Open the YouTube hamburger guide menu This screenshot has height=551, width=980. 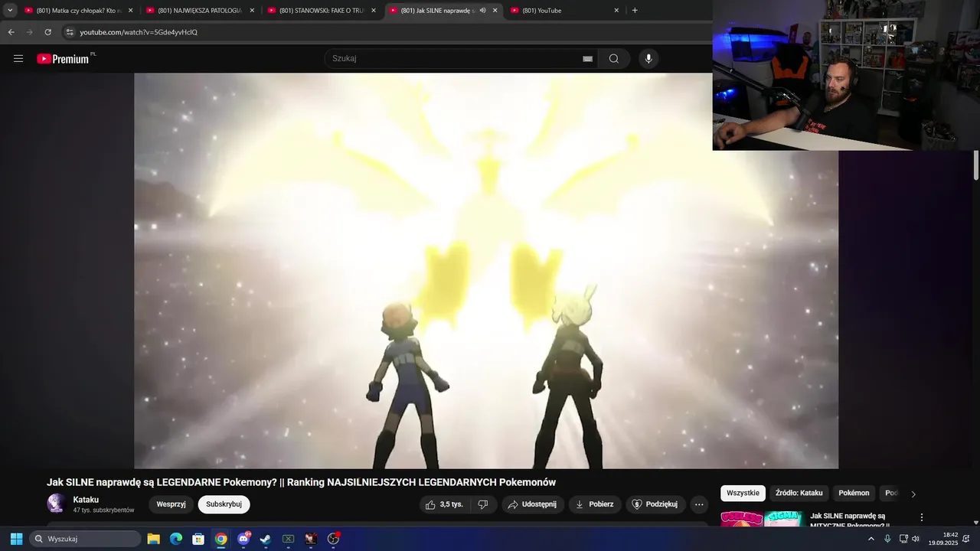tap(18, 59)
